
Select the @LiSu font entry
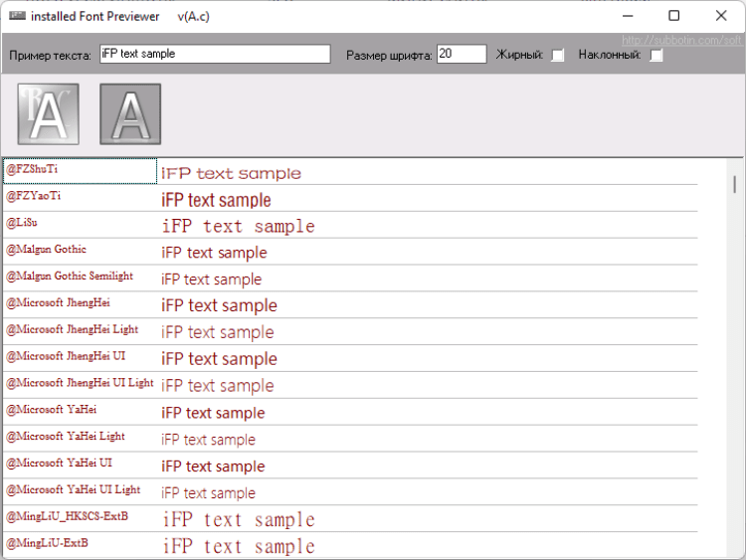point(80,224)
